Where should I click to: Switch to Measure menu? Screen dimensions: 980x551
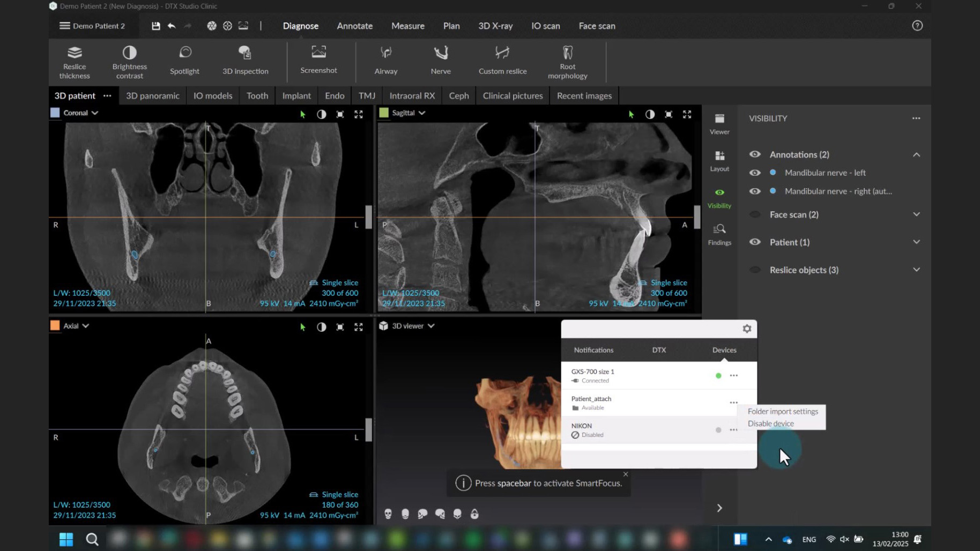[x=407, y=26]
